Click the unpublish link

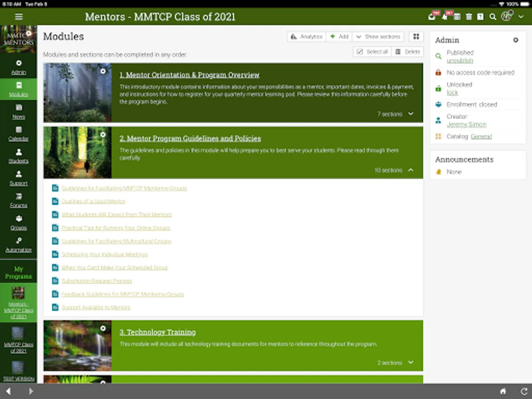(460, 61)
